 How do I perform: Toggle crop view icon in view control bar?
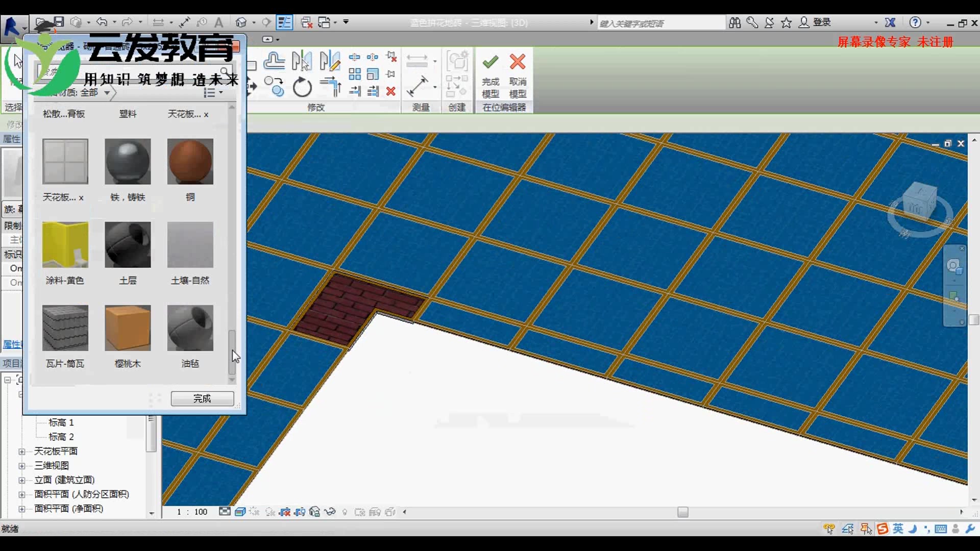tap(285, 512)
